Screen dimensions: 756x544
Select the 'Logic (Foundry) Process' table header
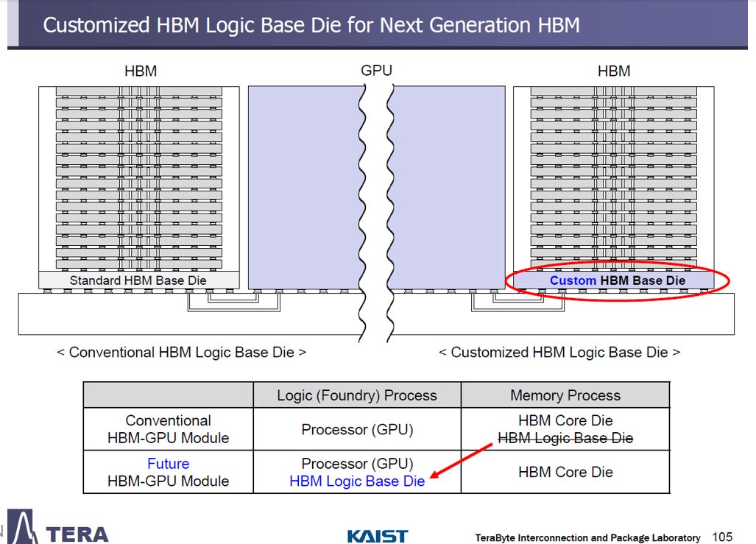click(357, 395)
